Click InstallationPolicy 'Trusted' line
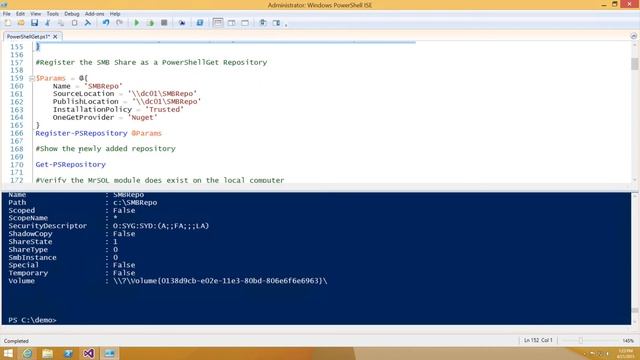 click(x=118, y=109)
